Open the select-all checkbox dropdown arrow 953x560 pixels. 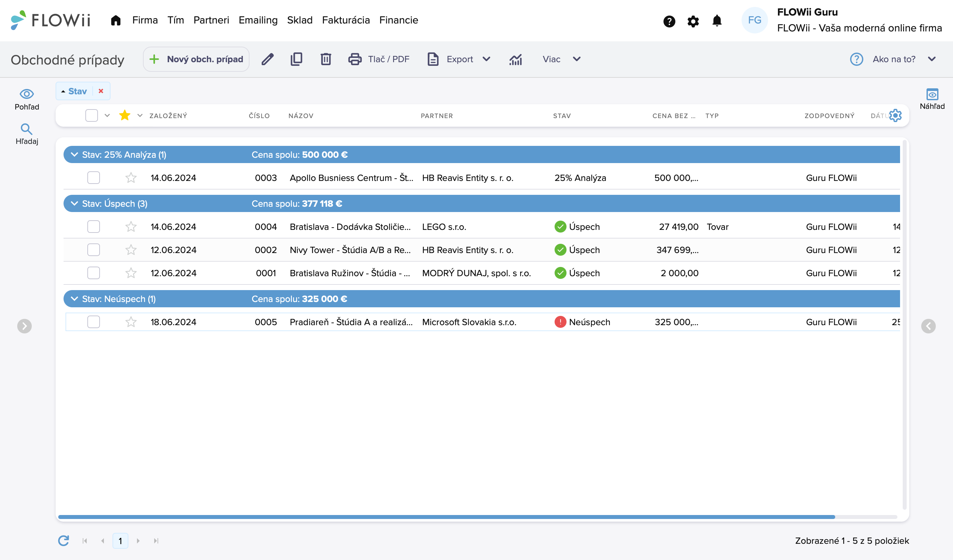click(108, 115)
